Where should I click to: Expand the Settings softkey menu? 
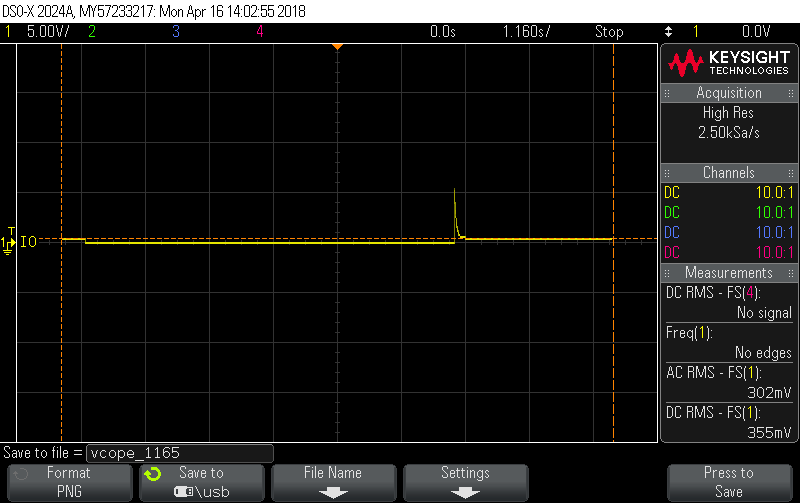click(x=465, y=483)
